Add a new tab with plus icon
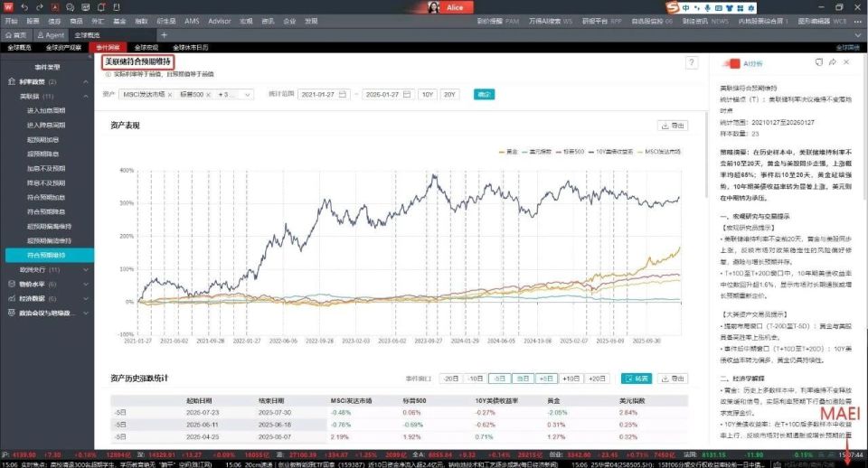The width and height of the screenshot is (868, 468). tap(164, 35)
